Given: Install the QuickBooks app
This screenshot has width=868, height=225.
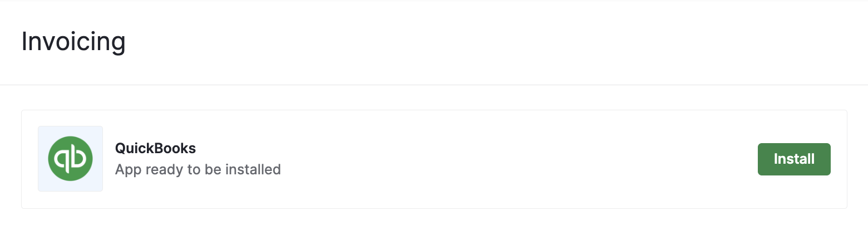Looking at the screenshot, I should click(793, 159).
